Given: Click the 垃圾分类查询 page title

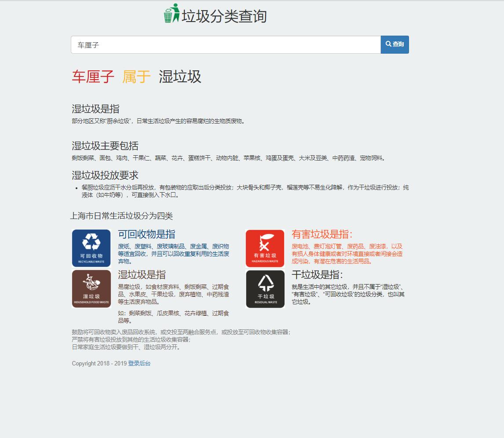Looking at the screenshot, I should [x=225, y=16].
